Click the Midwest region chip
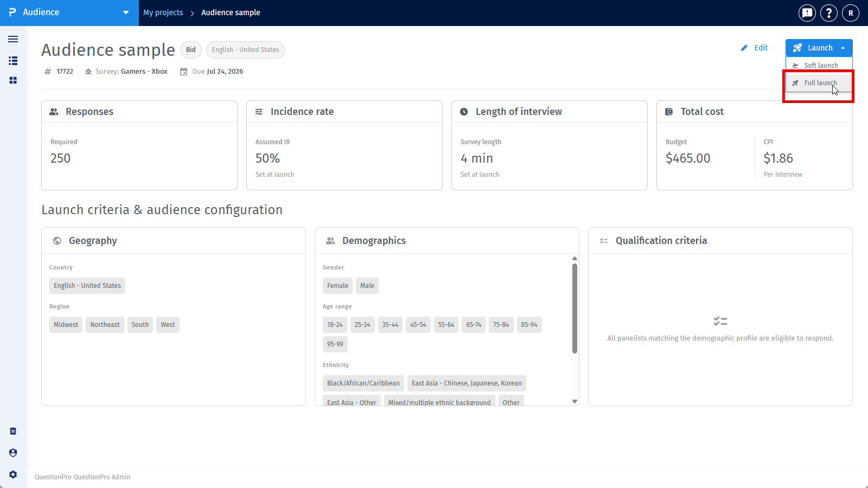The image size is (868, 488). click(x=66, y=325)
